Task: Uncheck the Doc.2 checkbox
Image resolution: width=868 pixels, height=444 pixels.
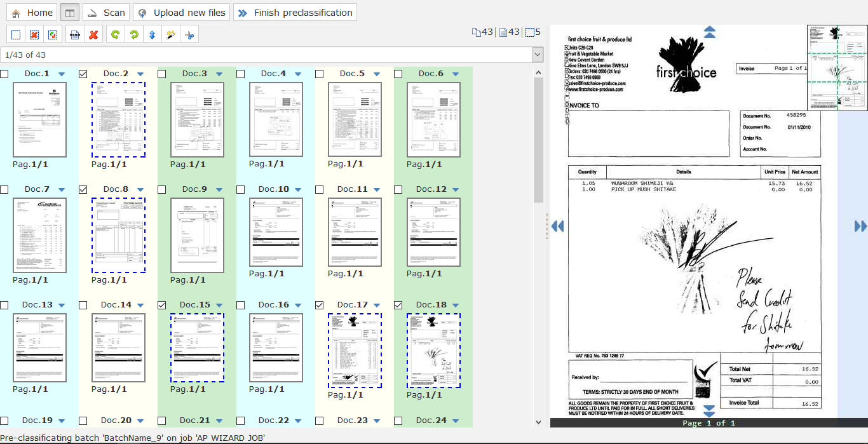Action: pyautogui.click(x=83, y=74)
